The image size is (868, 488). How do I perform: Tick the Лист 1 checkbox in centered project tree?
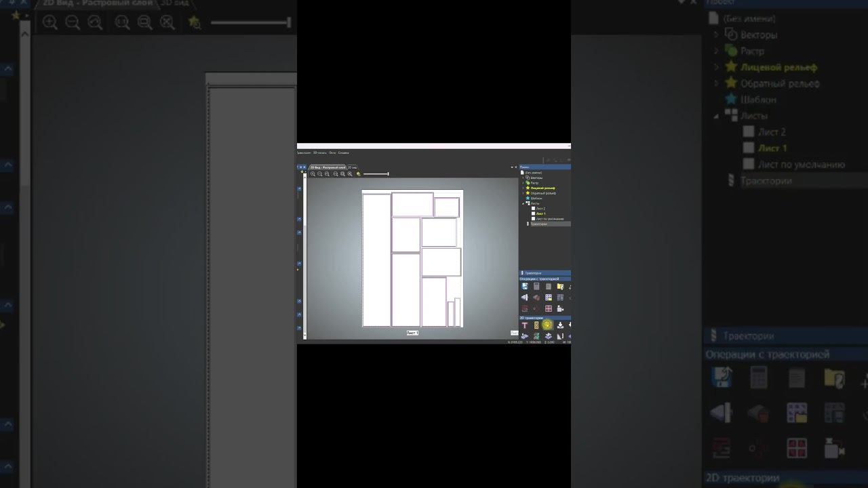533,213
